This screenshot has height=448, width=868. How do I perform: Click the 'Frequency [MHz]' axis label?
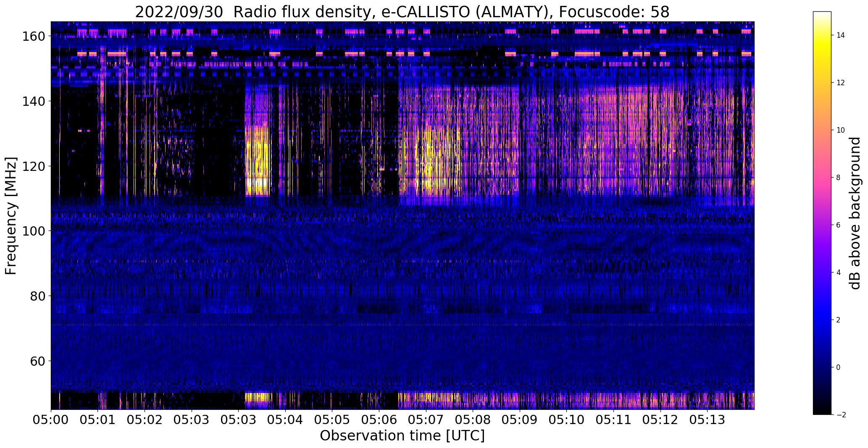(11, 216)
